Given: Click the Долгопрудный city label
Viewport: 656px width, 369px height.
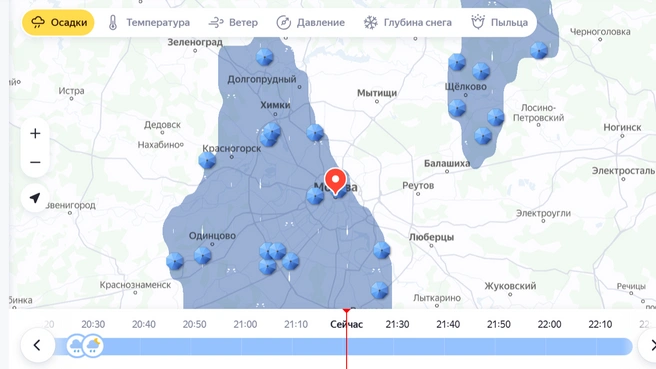Looking at the screenshot, I should click(x=262, y=79).
